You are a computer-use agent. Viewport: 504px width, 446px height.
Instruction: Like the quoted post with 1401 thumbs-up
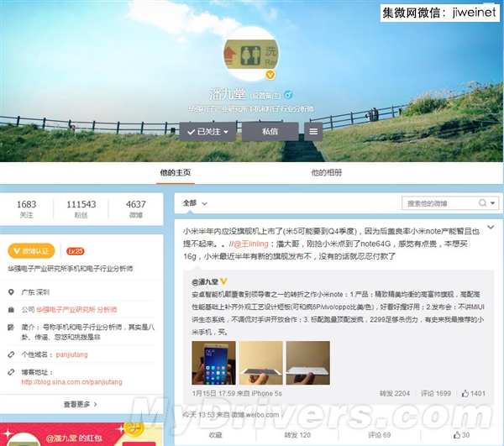(x=473, y=393)
